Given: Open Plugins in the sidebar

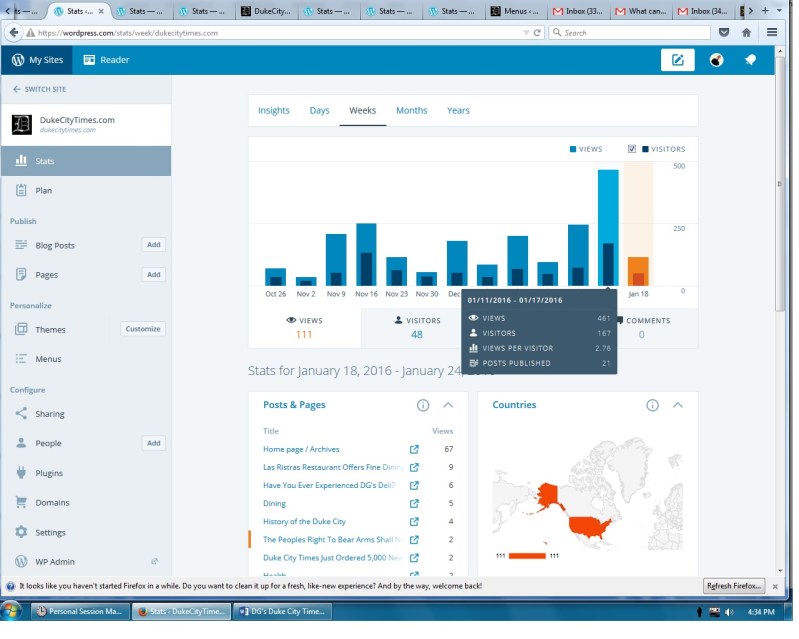Looking at the screenshot, I should click(x=49, y=473).
